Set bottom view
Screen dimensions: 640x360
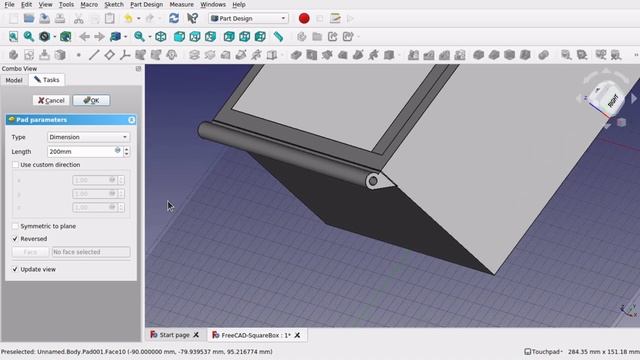click(x=244, y=37)
